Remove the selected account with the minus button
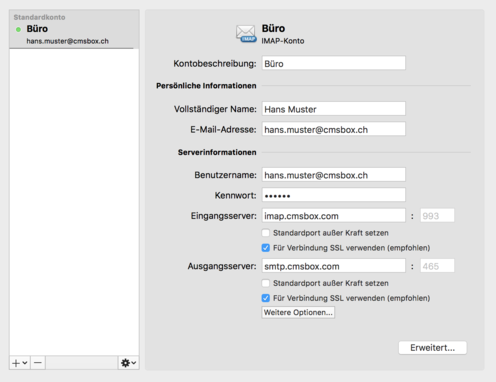Viewport: 496px width, 382px height. pyautogui.click(x=38, y=363)
